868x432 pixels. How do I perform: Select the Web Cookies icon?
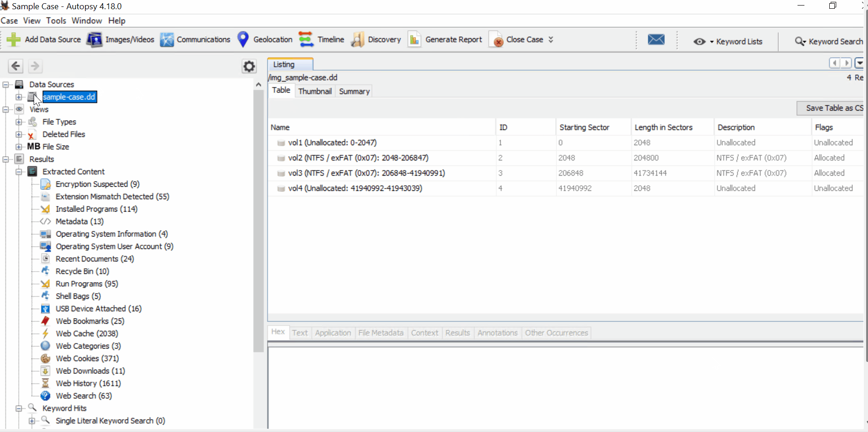coord(45,358)
